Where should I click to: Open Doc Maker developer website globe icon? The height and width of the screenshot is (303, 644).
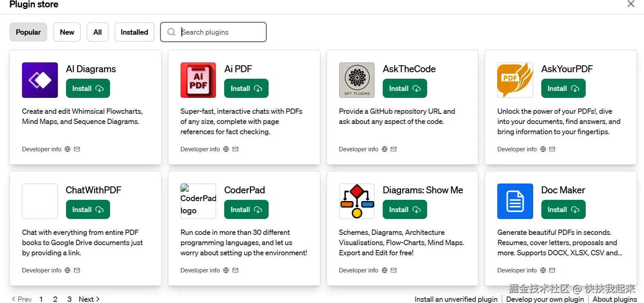(543, 270)
